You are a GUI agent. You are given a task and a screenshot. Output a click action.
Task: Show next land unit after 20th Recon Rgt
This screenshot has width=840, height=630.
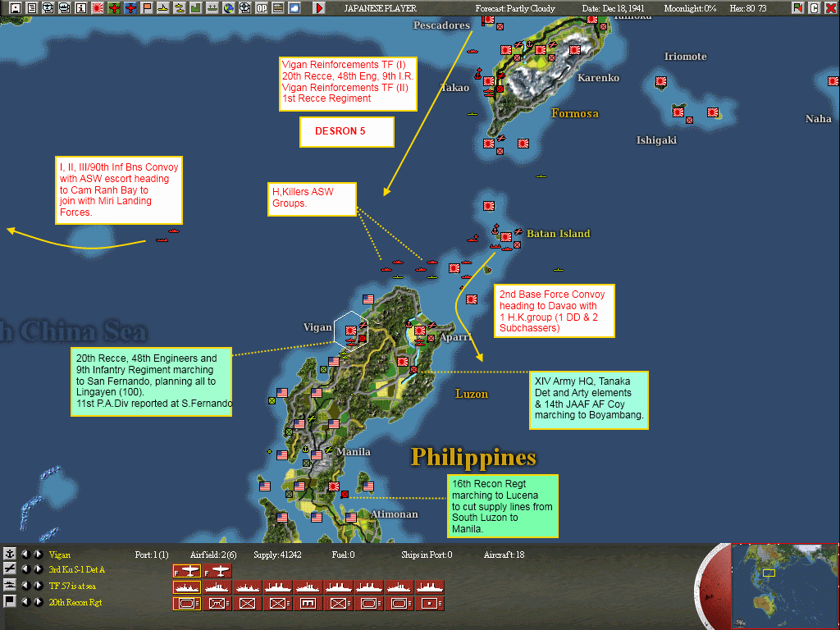pos(38,601)
